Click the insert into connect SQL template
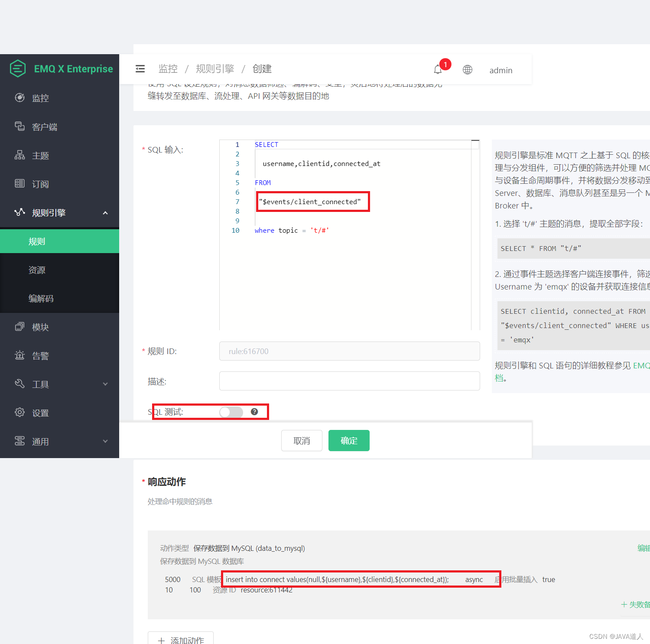 tap(337, 579)
